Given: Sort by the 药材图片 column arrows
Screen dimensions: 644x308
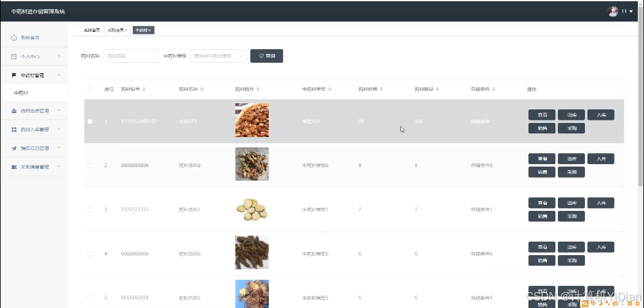Looking at the screenshot, I should (x=258, y=89).
